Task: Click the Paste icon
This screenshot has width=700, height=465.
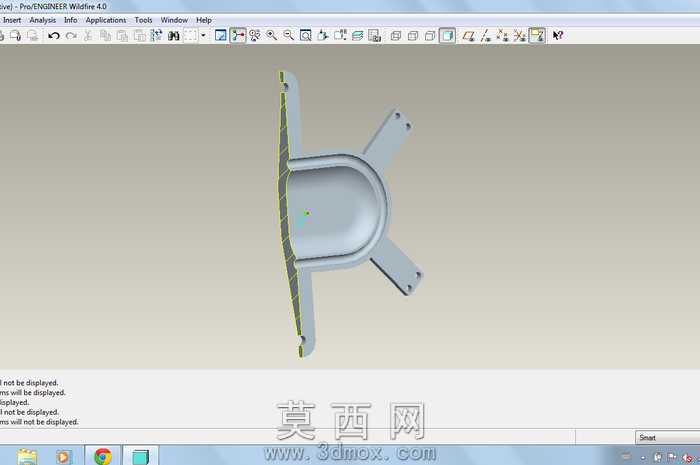Action: [x=122, y=36]
